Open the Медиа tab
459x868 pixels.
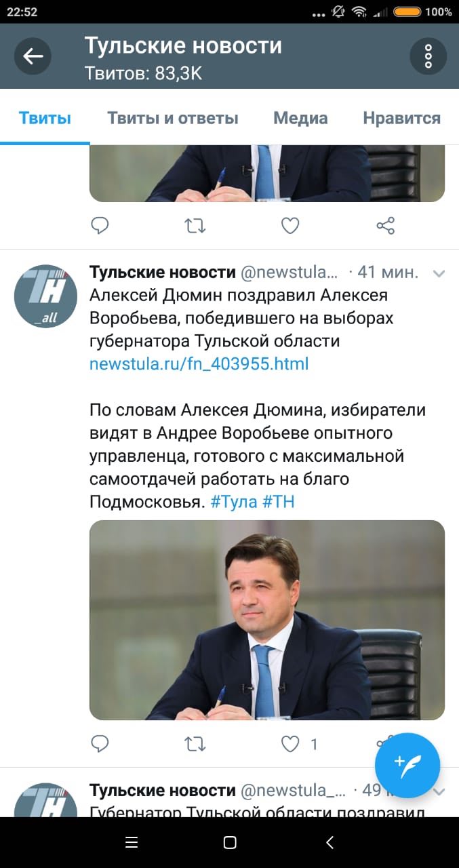[300, 118]
